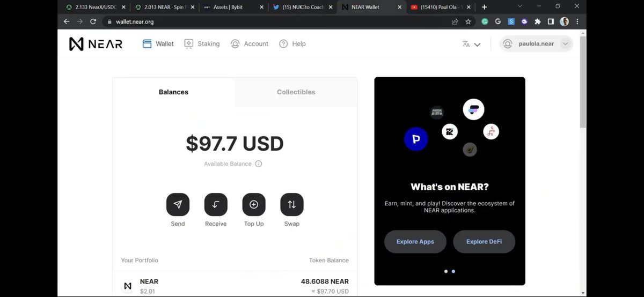Click the Explore DeFi button
644x297 pixels.
(484, 242)
